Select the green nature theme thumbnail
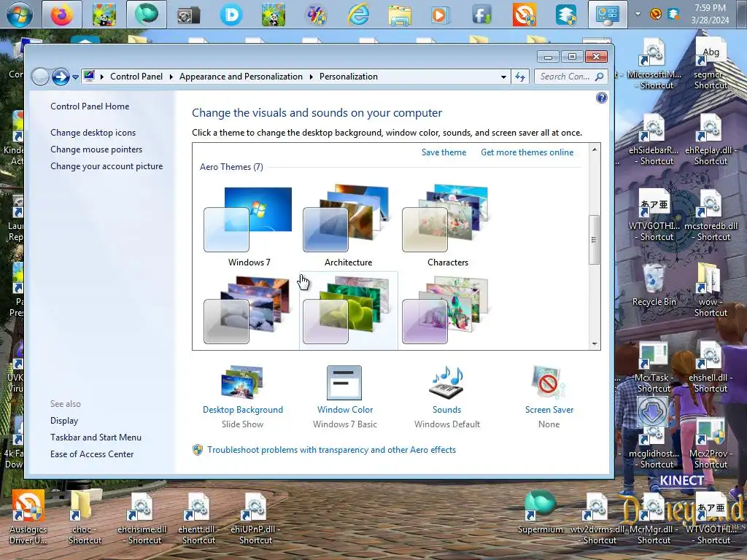 pos(348,310)
